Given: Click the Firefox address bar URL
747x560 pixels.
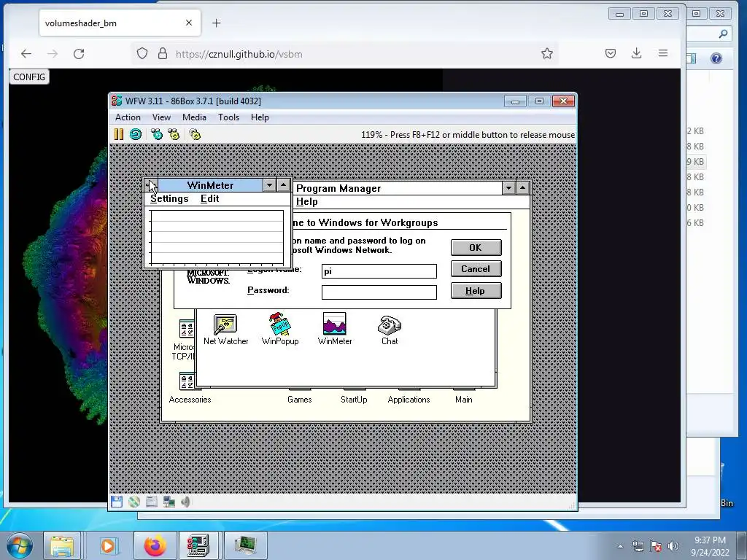Looking at the screenshot, I should (239, 54).
